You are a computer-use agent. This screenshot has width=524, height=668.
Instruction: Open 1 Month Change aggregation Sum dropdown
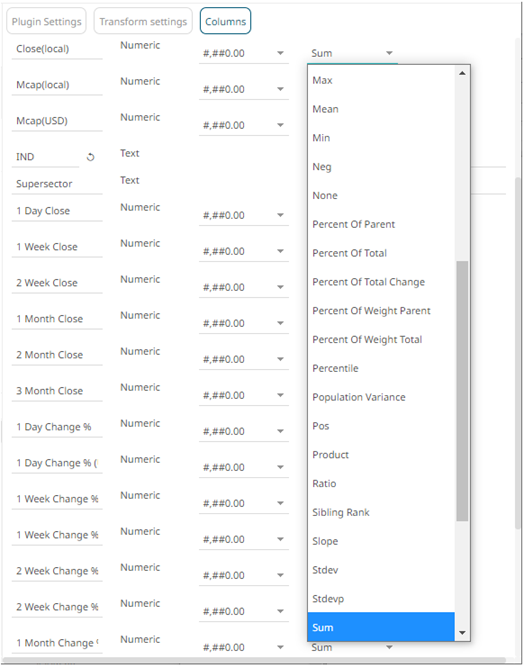coord(352,648)
